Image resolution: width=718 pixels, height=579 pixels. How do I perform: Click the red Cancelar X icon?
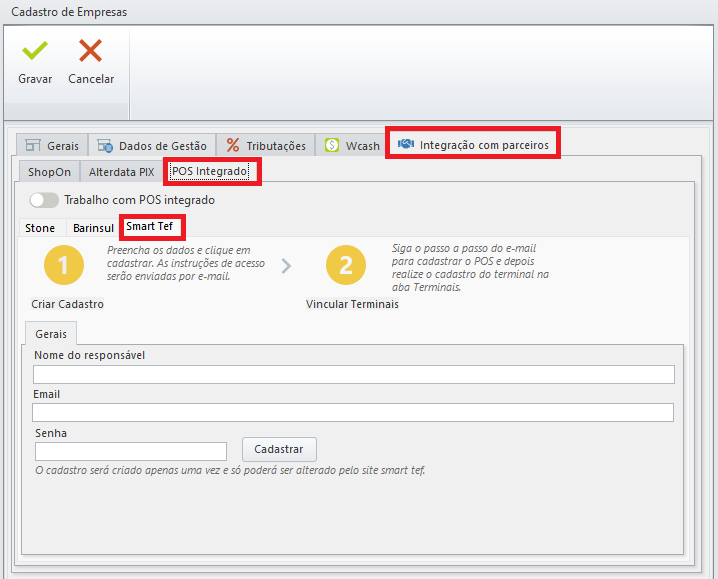[90, 50]
